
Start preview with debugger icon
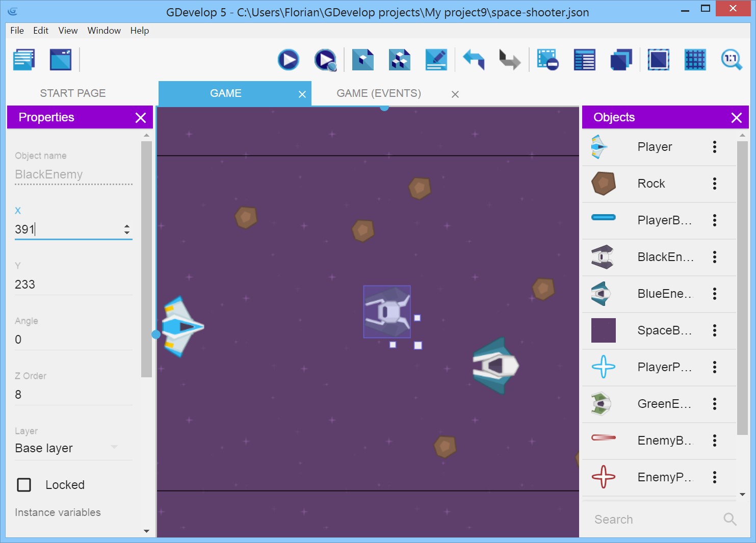(x=325, y=60)
